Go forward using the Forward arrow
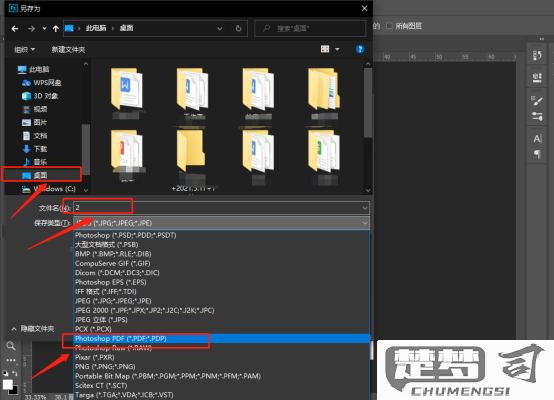The width and height of the screenshot is (554, 400). [31, 29]
